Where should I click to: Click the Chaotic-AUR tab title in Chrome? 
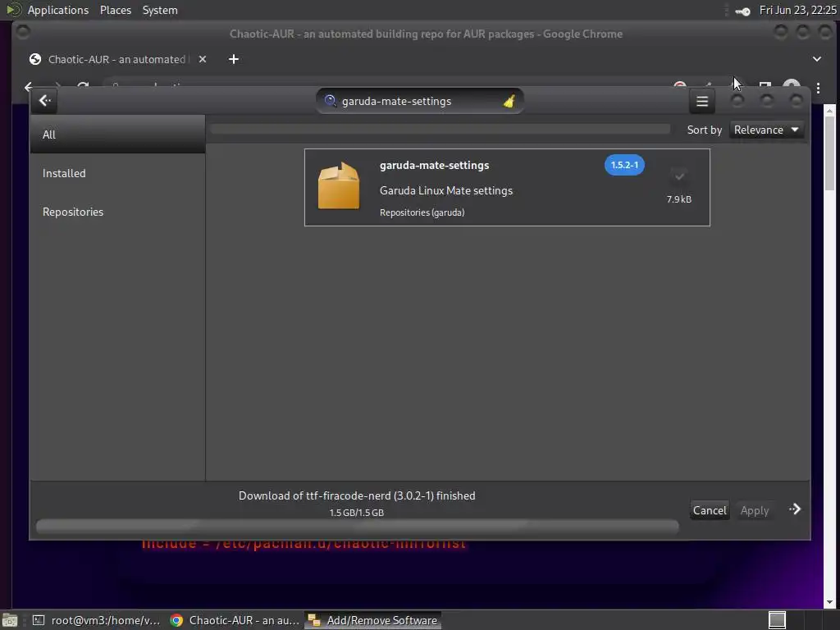click(116, 59)
